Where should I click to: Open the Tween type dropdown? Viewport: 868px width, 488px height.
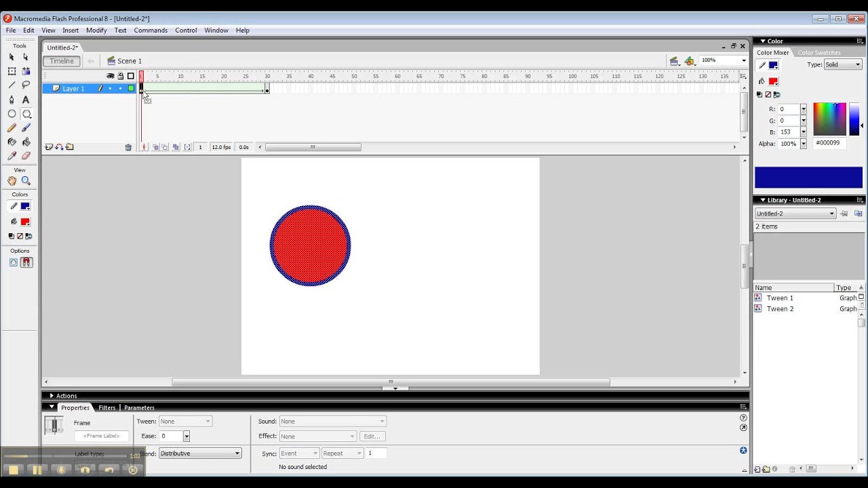(185, 422)
